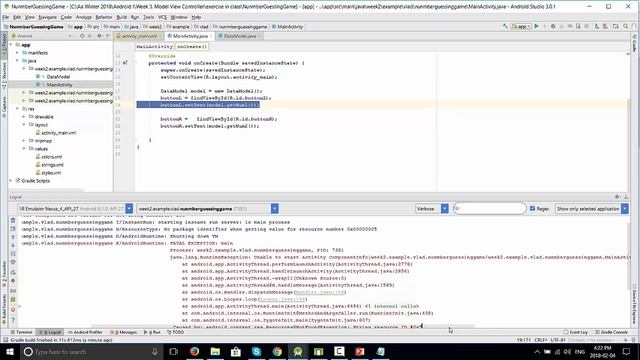Click the red terminate application icon
Screen dimensions: 640x360
13,309
